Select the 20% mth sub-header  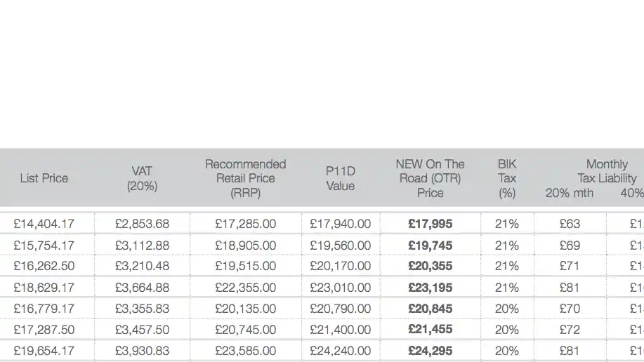click(x=569, y=193)
